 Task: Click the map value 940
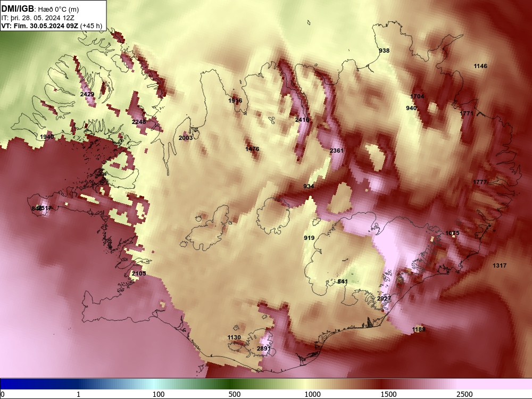411,108
